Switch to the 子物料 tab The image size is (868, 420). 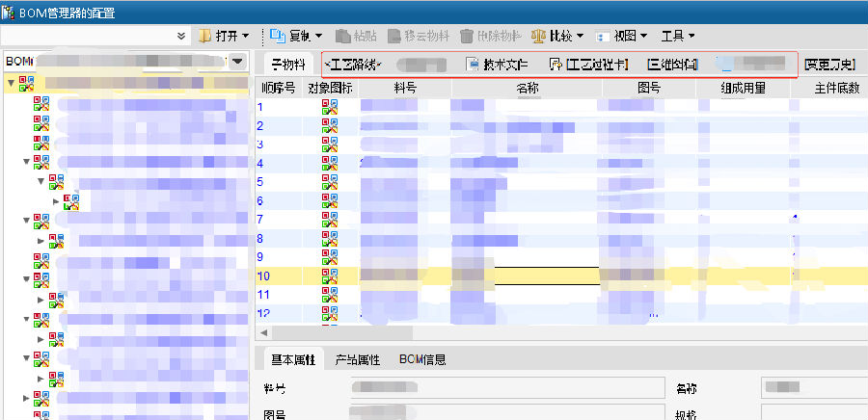coord(287,65)
